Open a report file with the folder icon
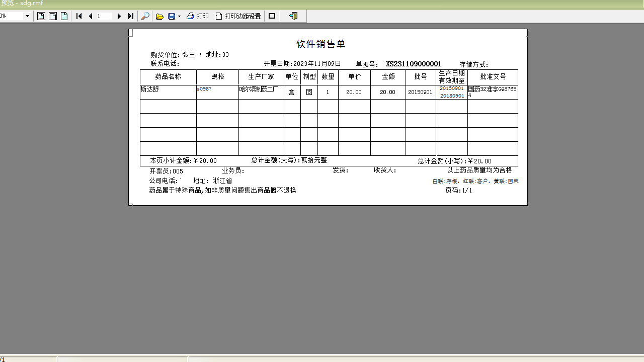Viewport: 644px width, 362px height. tap(160, 16)
